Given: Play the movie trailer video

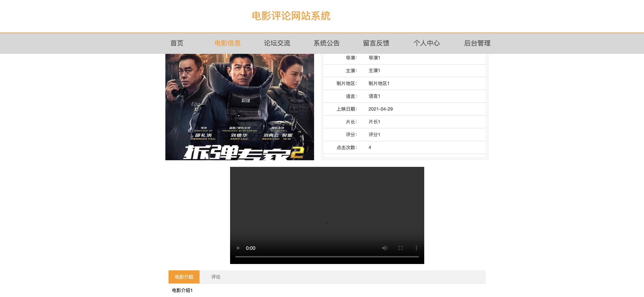Looking at the screenshot, I should [x=238, y=248].
